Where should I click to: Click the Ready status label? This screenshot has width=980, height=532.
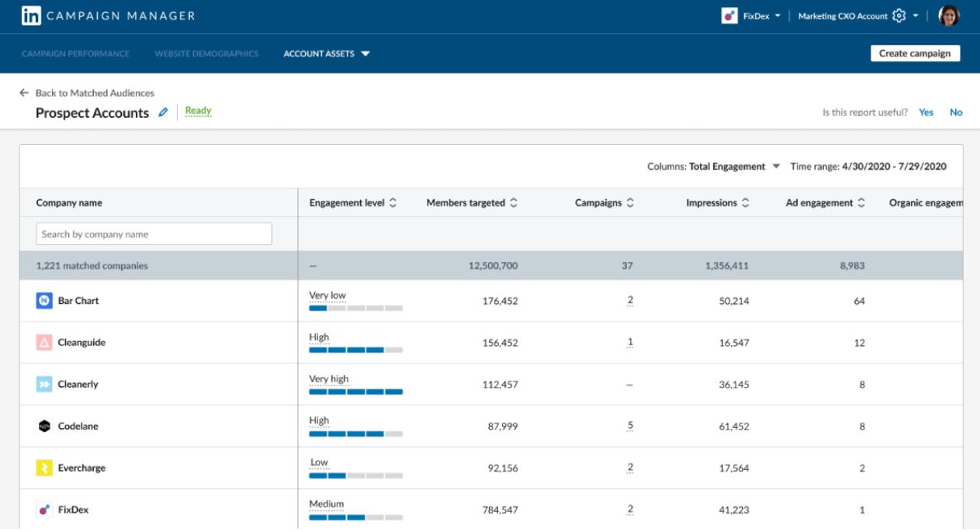[x=198, y=111]
